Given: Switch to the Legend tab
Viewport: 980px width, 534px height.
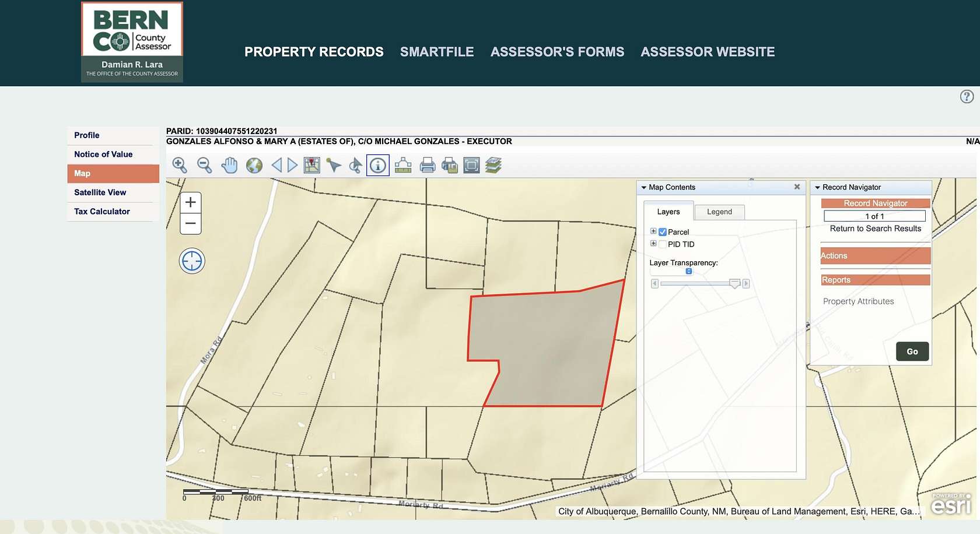Looking at the screenshot, I should tap(719, 212).
